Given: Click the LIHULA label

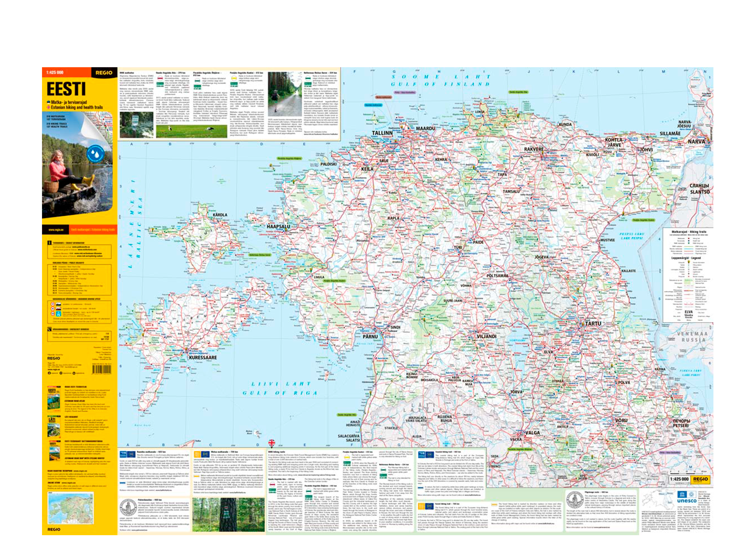Looking at the screenshot, I should [319, 277].
